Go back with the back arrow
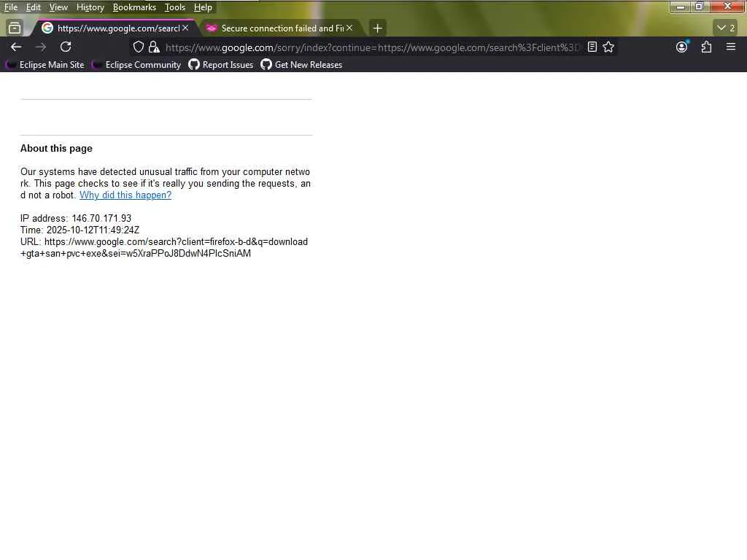The image size is (747, 560). pyautogui.click(x=16, y=47)
